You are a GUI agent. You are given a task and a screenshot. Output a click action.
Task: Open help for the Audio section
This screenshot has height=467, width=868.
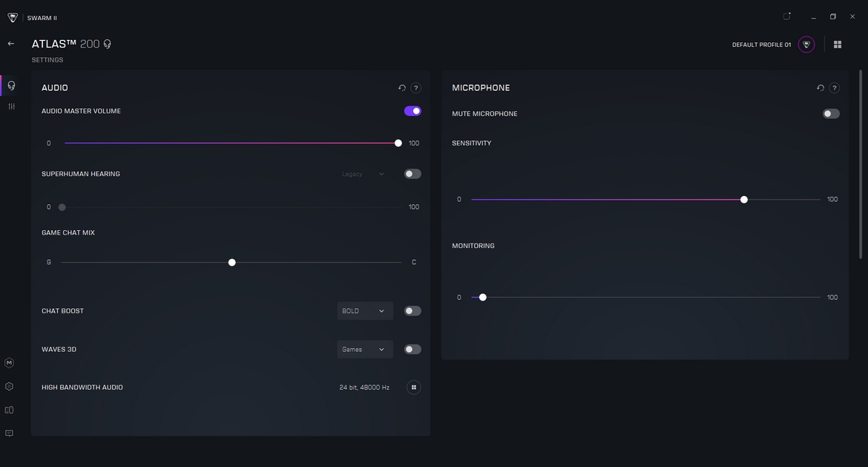[x=416, y=88]
